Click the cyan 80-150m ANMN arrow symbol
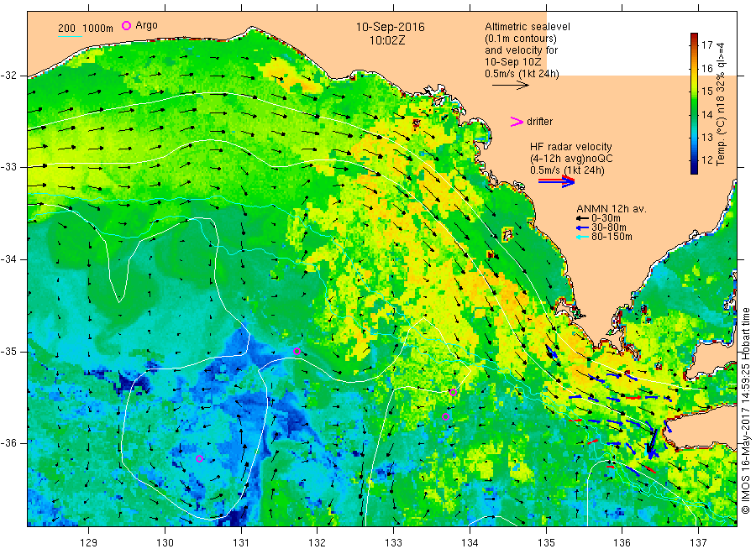Image resolution: width=756 pixels, height=554 pixels. pos(582,237)
